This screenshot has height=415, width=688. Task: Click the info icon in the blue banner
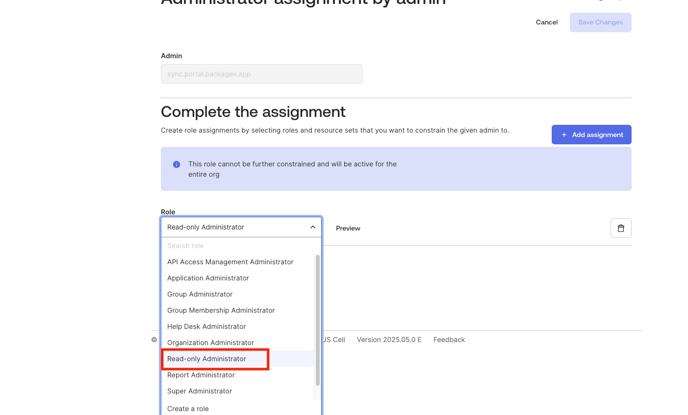click(177, 165)
